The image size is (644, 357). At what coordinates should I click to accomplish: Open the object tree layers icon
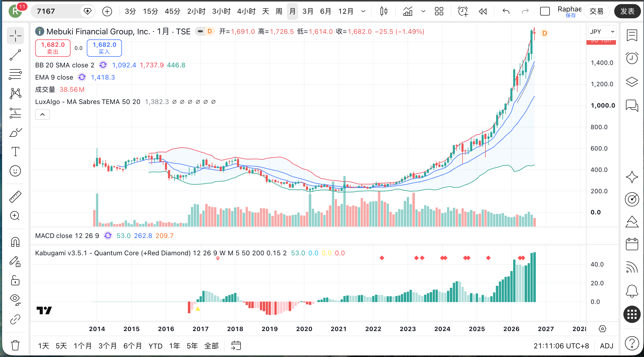coord(632,82)
